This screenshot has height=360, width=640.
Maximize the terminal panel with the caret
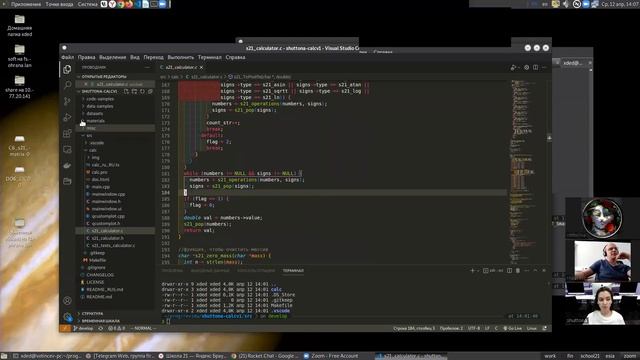click(x=535, y=271)
